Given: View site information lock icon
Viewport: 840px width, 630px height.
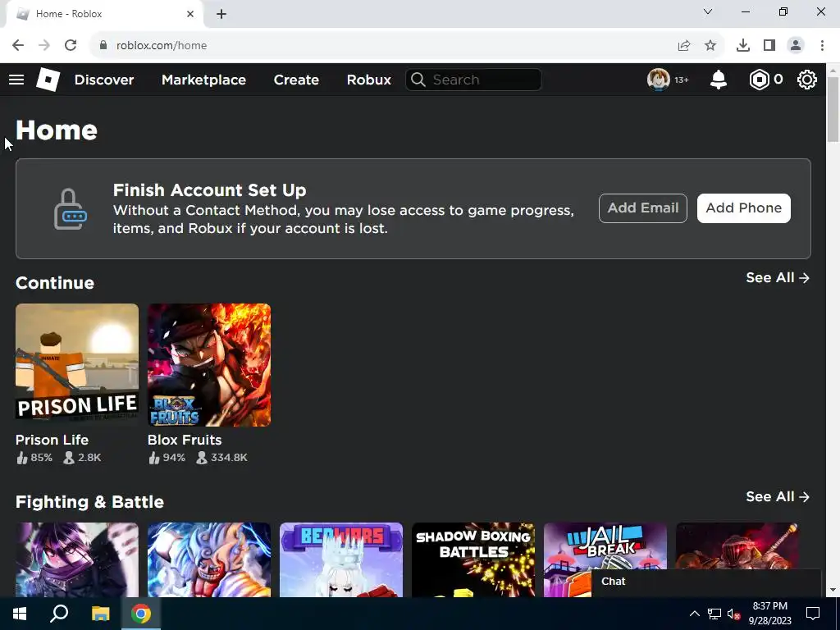Looking at the screenshot, I should click(103, 46).
